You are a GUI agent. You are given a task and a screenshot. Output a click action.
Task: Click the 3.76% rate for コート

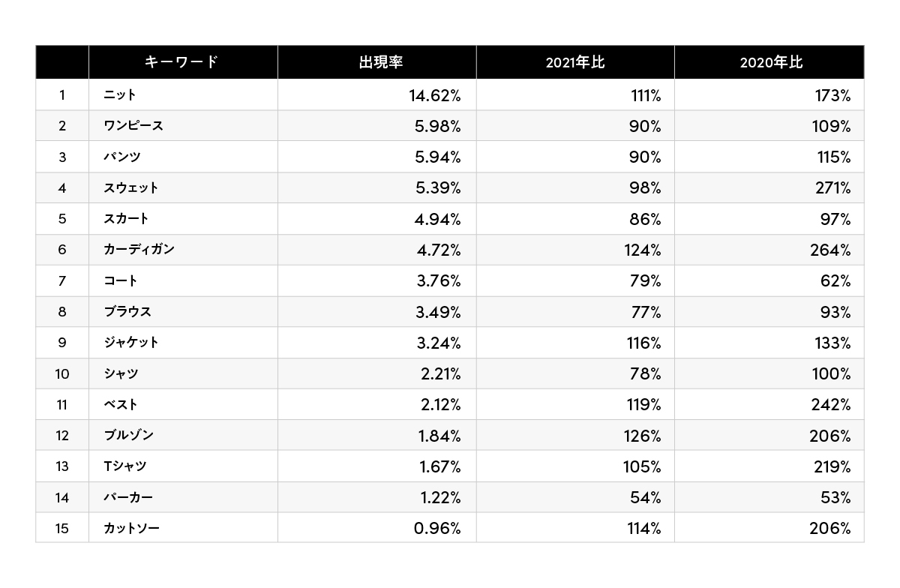(x=437, y=281)
